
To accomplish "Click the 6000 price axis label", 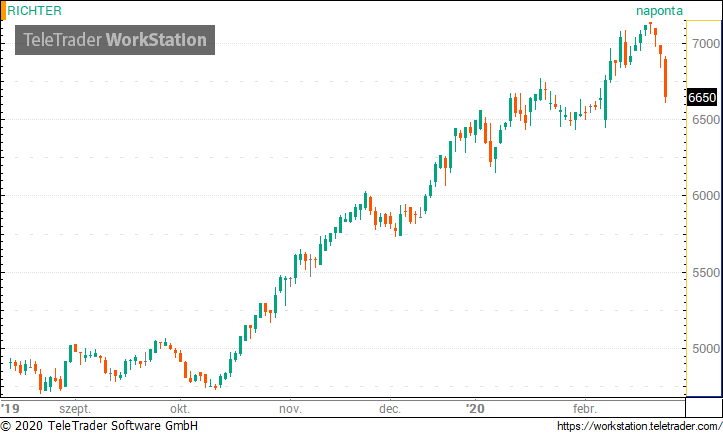I will coord(706,196).
